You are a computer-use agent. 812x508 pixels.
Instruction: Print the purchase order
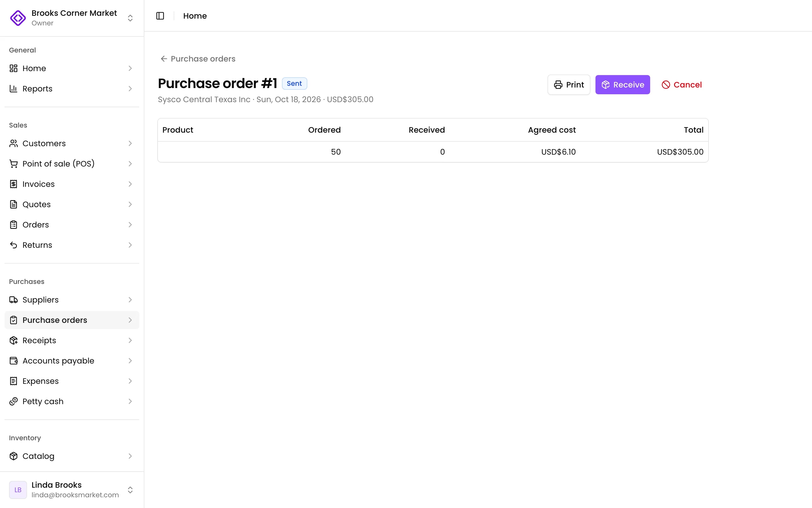(569, 85)
